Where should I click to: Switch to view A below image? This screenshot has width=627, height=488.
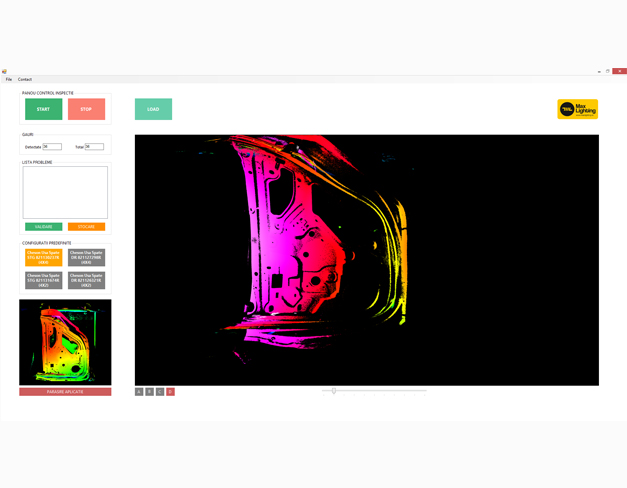click(x=139, y=392)
